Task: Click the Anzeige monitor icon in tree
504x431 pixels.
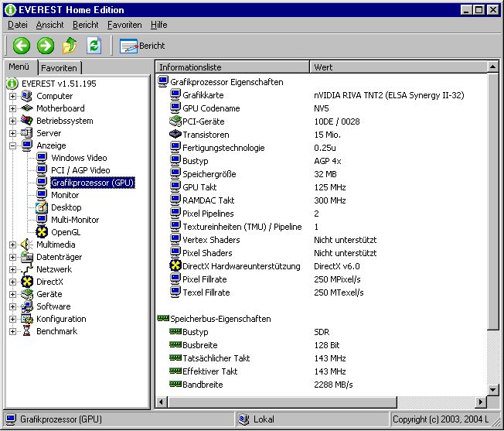Action: point(27,145)
